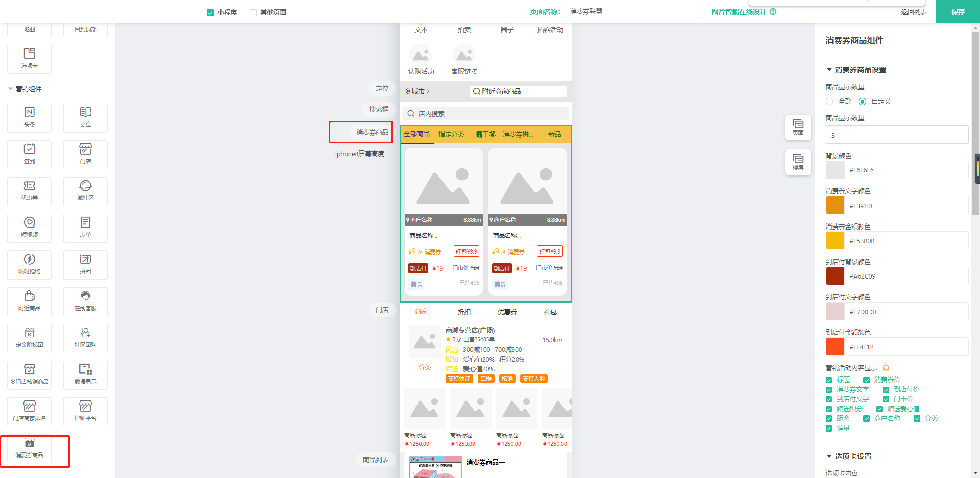Image resolution: width=980 pixels, height=478 pixels.
Task: Add the 多门店核销商品 component
Action: point(30,375)
